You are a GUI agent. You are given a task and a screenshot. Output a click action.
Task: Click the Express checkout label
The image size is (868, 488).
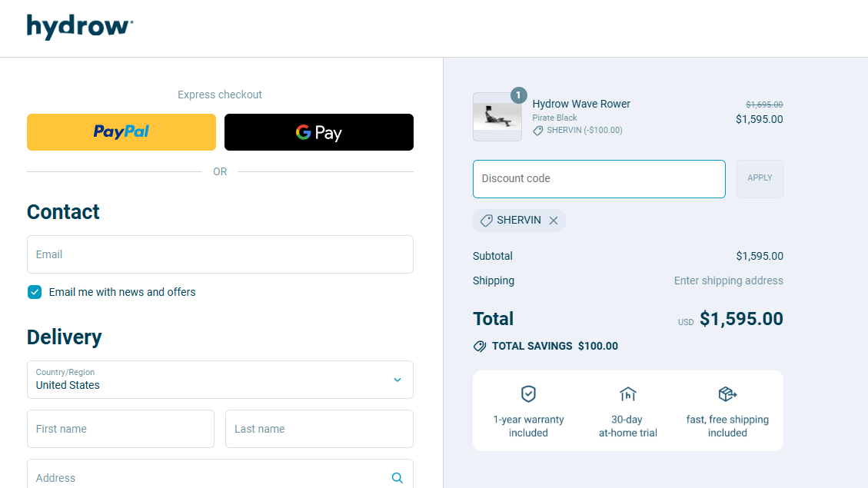(x=220, y=95)
